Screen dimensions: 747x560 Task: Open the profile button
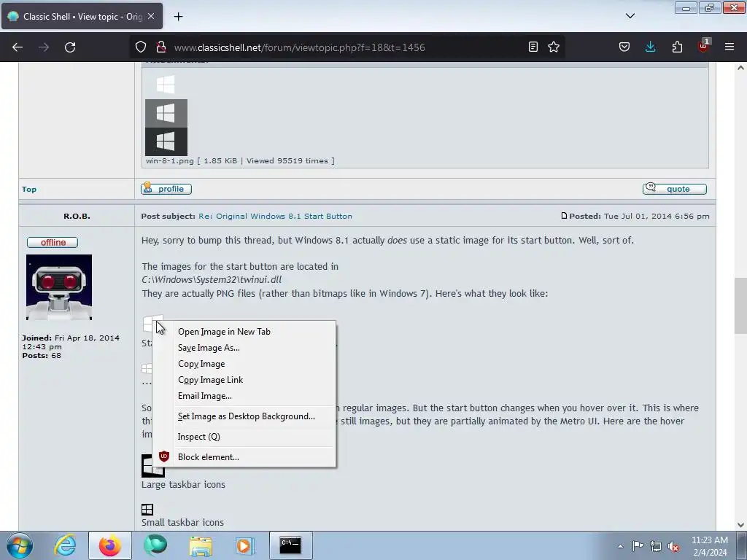[x=166, y=189]
